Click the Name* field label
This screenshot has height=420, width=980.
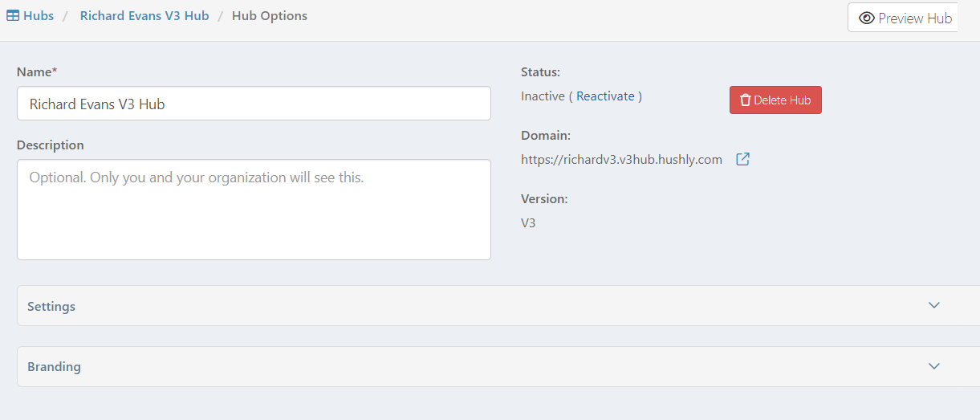(37, 72)
